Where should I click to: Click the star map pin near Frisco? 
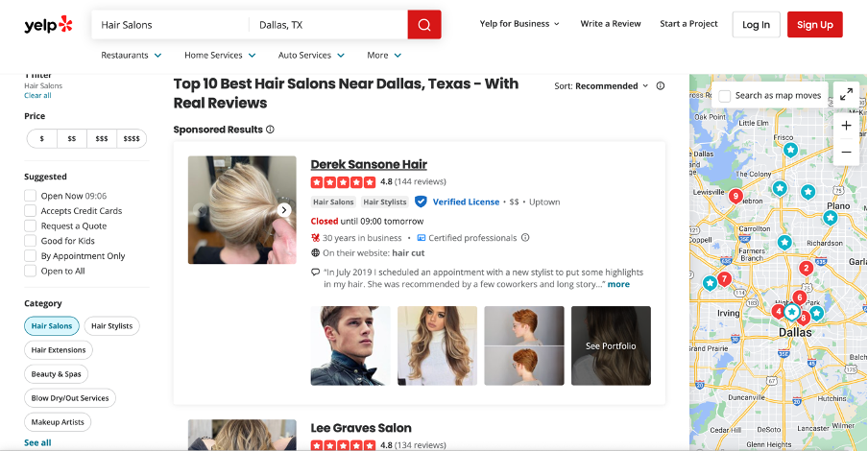pos(790,150)
